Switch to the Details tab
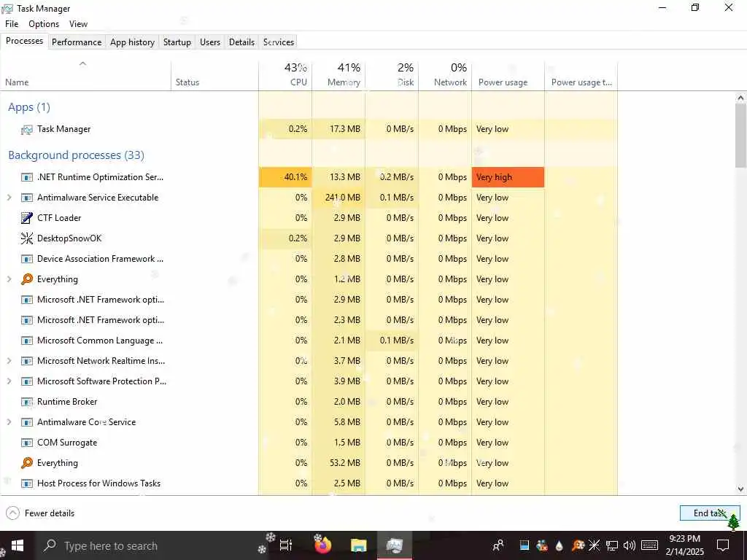747x560 pixels. pos(241,42)
